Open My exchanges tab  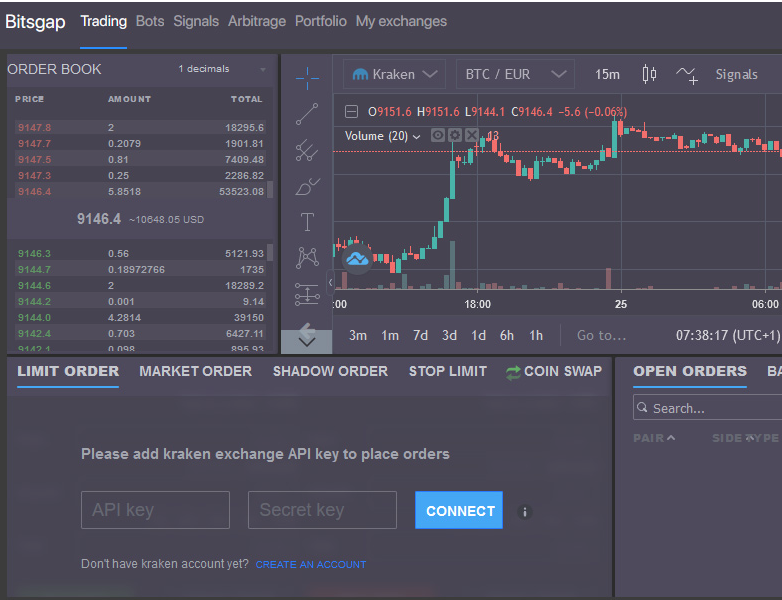(x=401, y=21)
